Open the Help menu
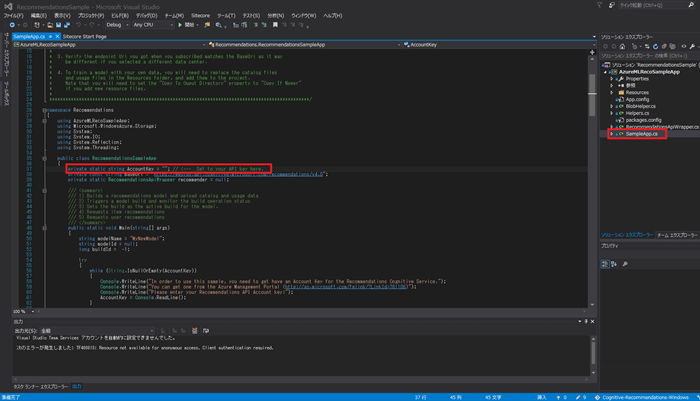The image size is (700, 401). click(x=333, y=16)
